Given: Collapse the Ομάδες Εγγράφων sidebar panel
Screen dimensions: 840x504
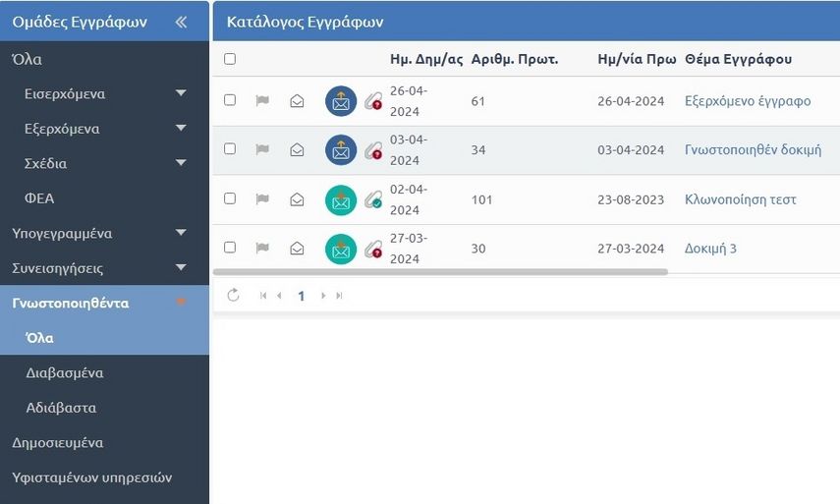Looking at the screenshot, I should [181, 22].
